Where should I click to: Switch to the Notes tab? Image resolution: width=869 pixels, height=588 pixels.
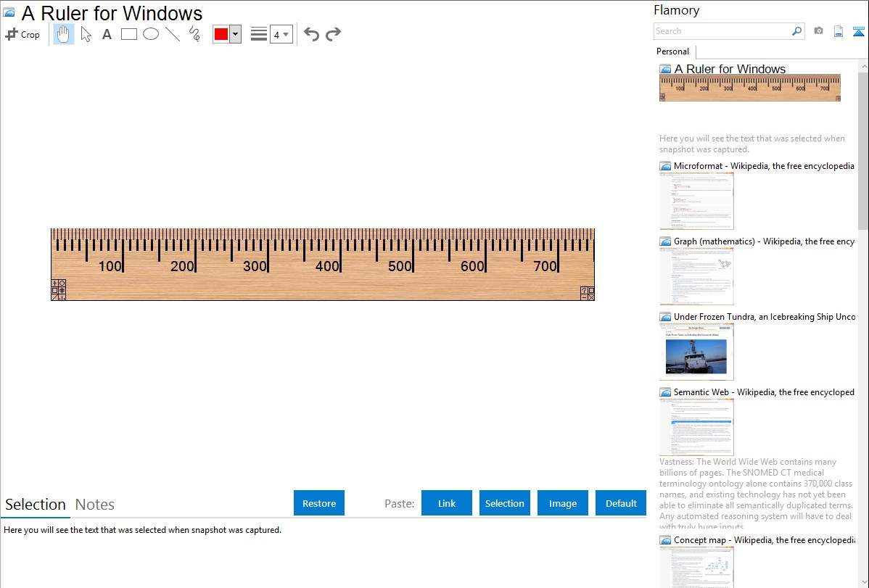click(x=95, y=505)
